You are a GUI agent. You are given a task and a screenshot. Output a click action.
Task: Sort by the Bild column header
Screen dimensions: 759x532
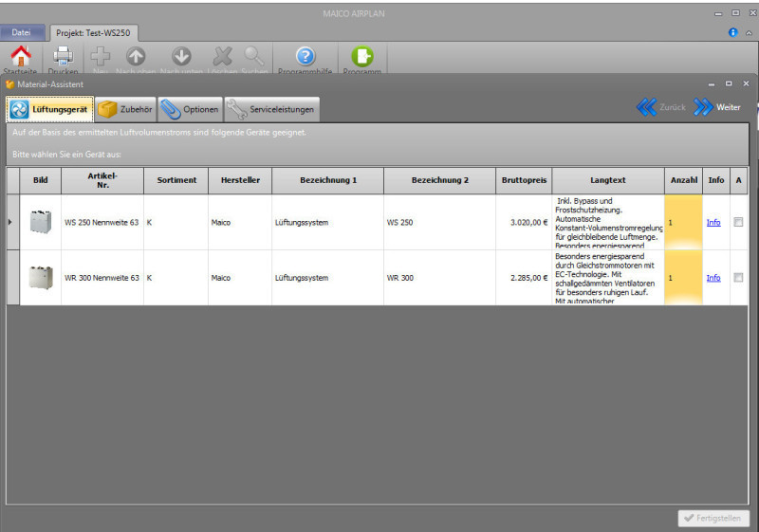coord(41,180)
